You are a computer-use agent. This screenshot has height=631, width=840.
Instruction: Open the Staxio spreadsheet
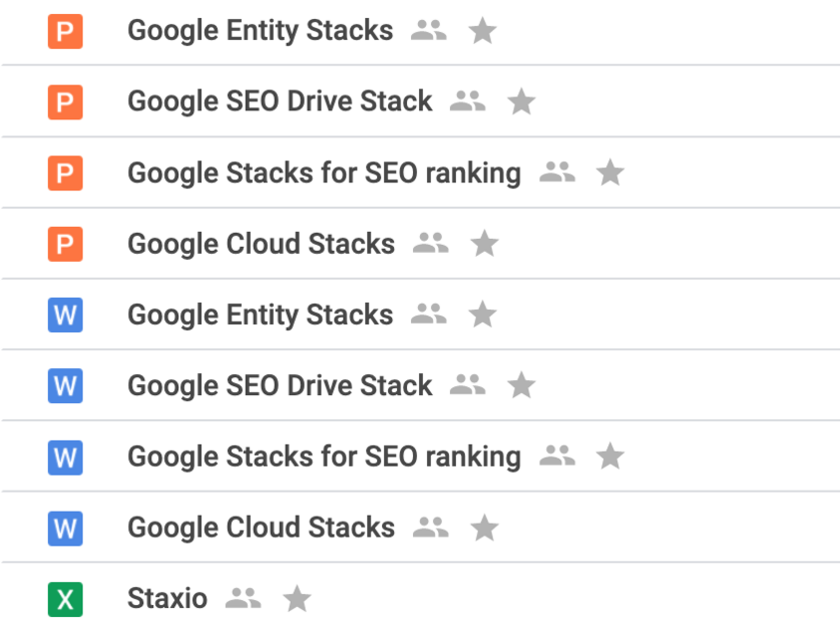[x=166, y=599]
